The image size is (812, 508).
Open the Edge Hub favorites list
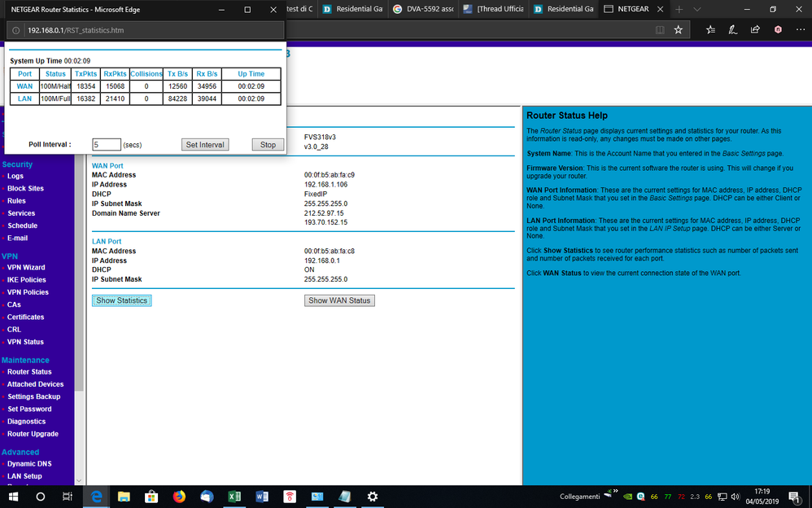(709, 28)
